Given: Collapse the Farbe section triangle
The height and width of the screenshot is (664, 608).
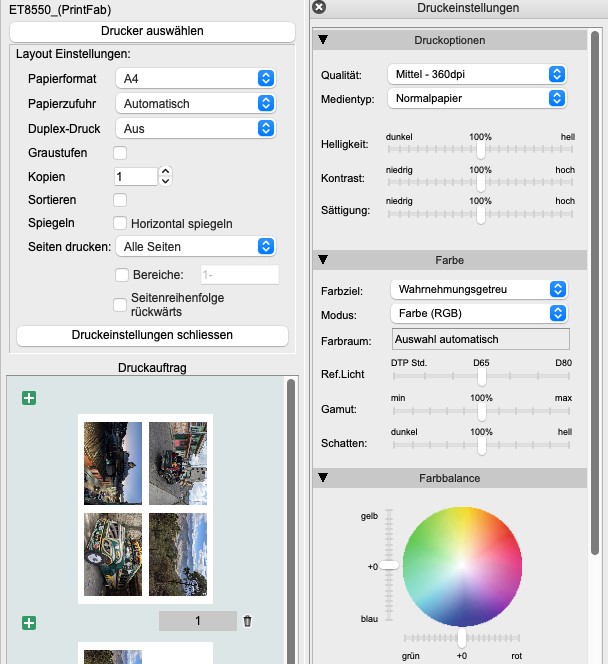Looking at the screenshot, I should pyautogui.click(x=324, y=260).
